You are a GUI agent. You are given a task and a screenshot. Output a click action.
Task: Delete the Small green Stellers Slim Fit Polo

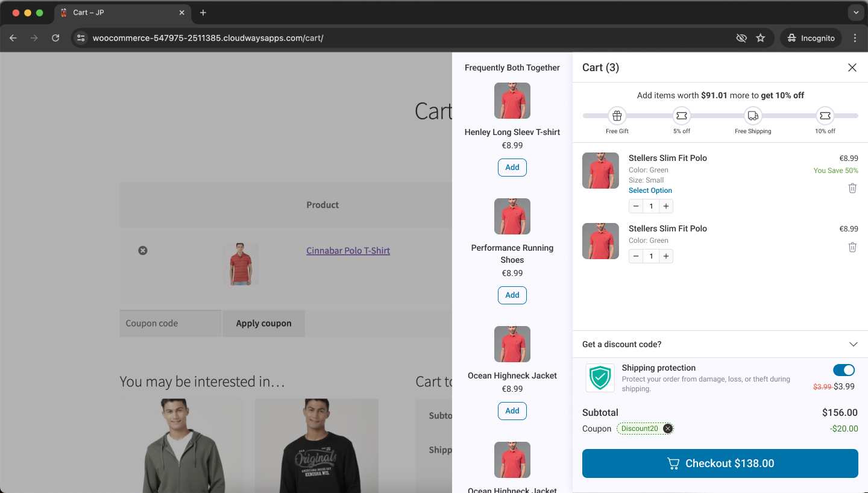pyautogui.click(x=852, y=187)
